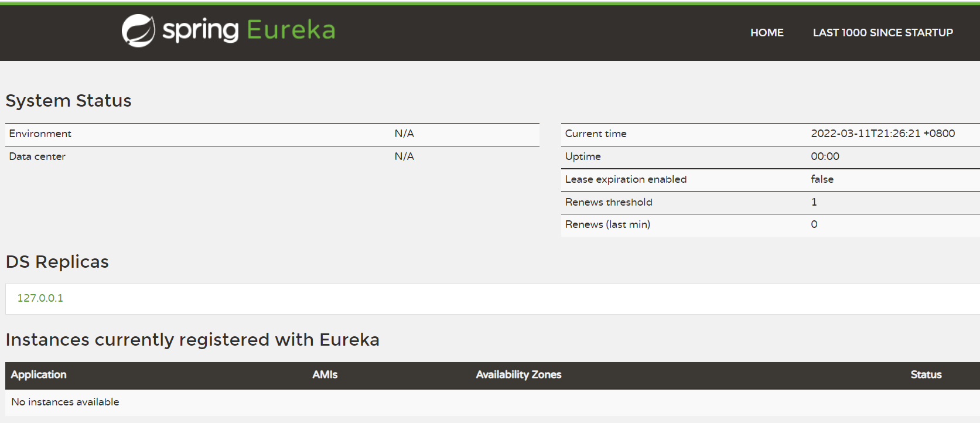Click the Lease expiration enabled false value
Viewport: 980px width, 423px height.
pyautogui.click(x=822, y=179)
